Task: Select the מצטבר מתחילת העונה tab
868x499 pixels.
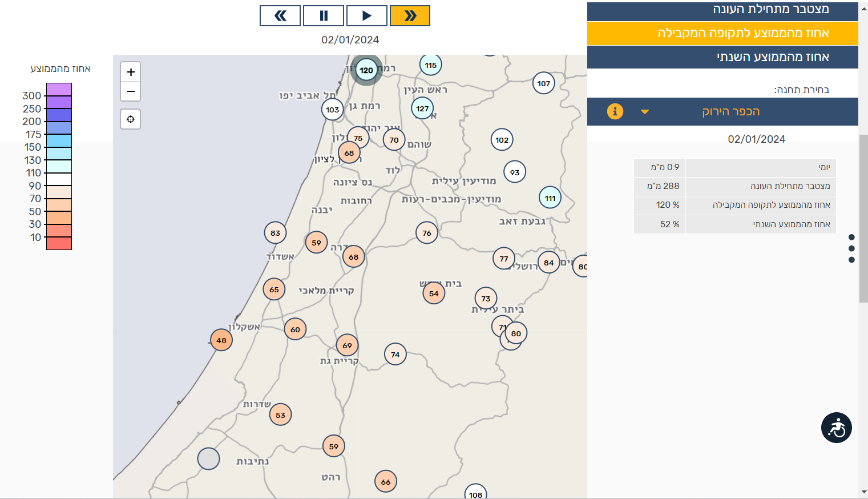Action: 722,10
